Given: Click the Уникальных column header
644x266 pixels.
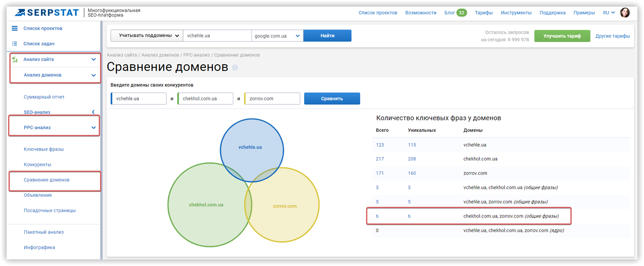Looking at the screenshot, I should pyautogui.click(x=422, y=130).
